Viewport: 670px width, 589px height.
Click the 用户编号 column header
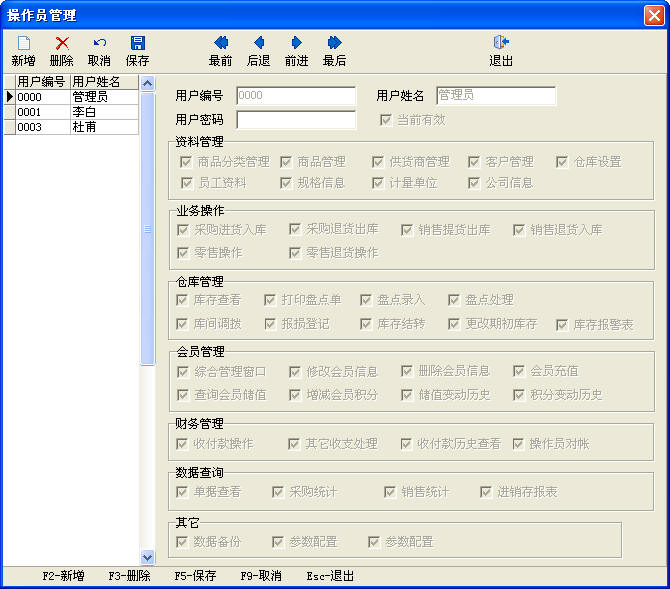[43, 82]
